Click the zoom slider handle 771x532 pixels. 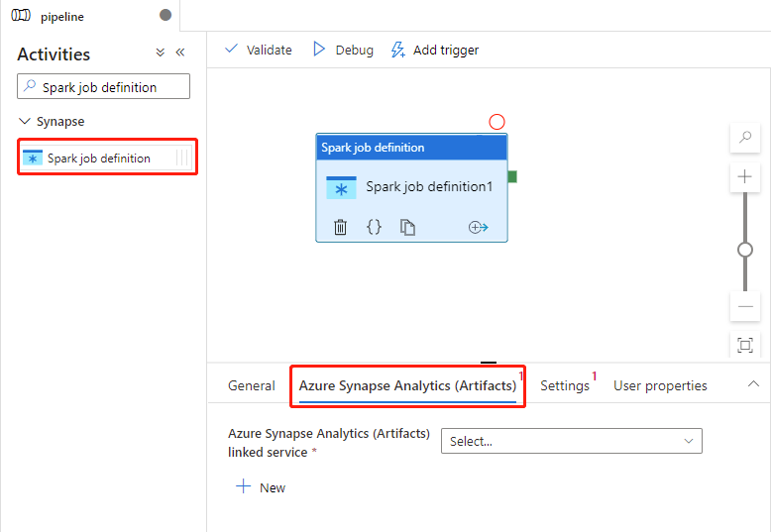pyautogui.click(x=745, y=250)
